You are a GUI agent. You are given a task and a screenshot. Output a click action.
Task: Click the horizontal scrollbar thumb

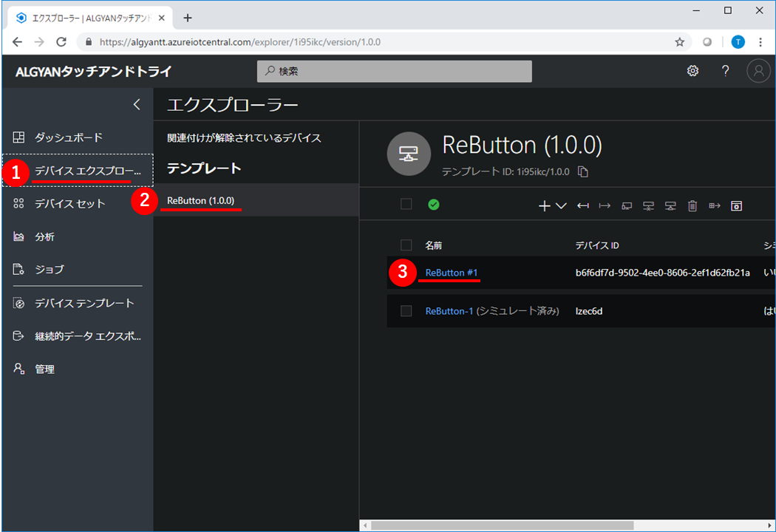click(503, 525)
